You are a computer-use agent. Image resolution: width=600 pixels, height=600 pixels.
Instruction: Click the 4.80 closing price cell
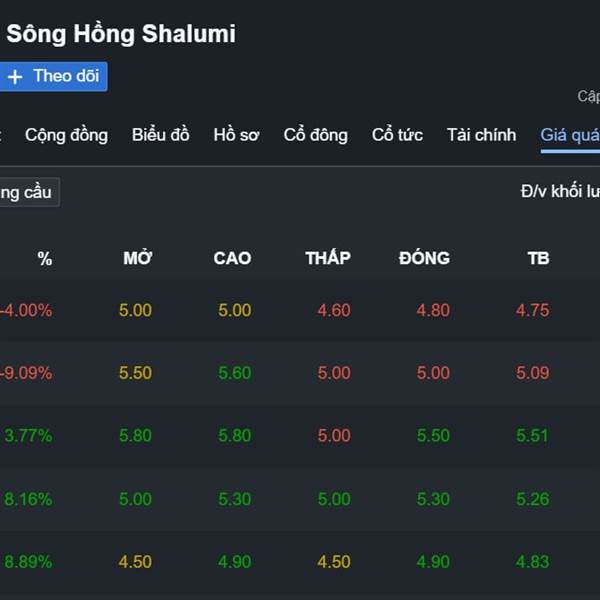433,310
